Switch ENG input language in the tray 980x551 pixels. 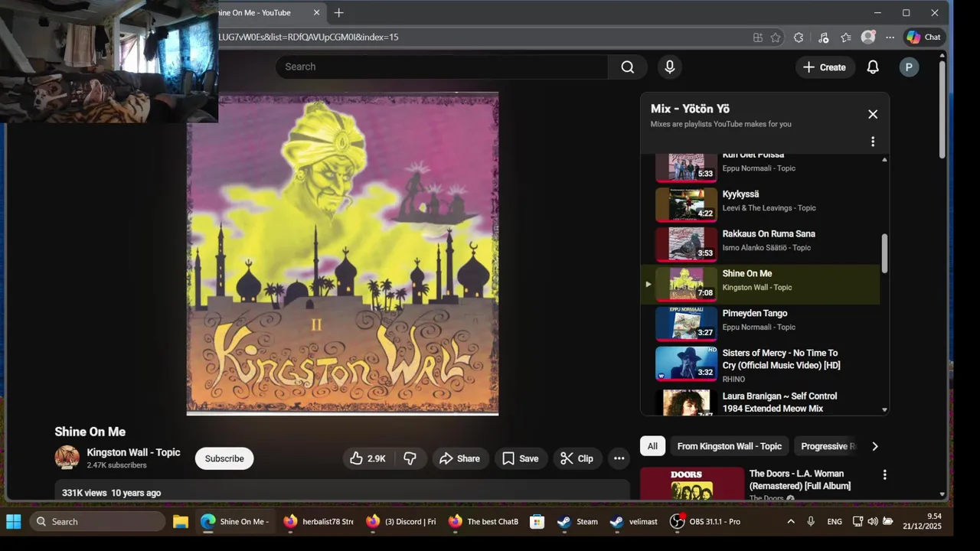pos(835,522)
